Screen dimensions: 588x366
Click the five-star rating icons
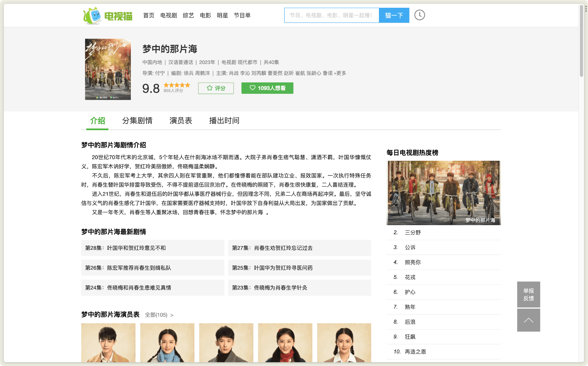click(177, 85)
